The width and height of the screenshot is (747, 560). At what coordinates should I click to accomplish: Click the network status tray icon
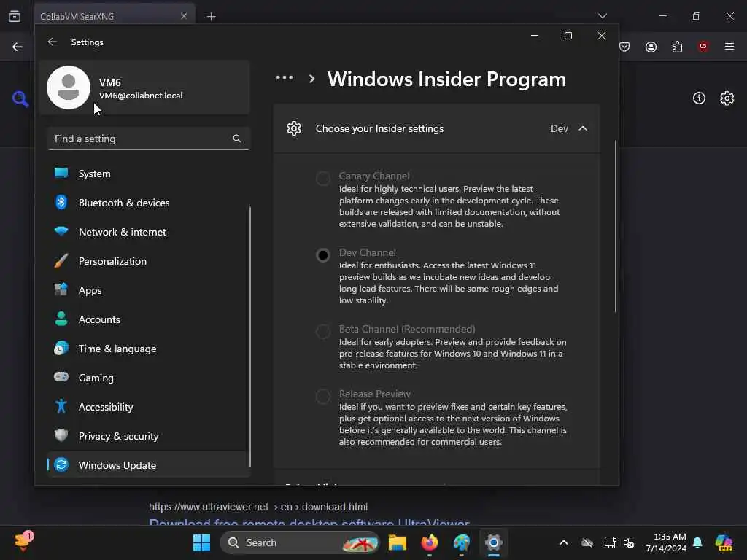(x=610, y=542)
